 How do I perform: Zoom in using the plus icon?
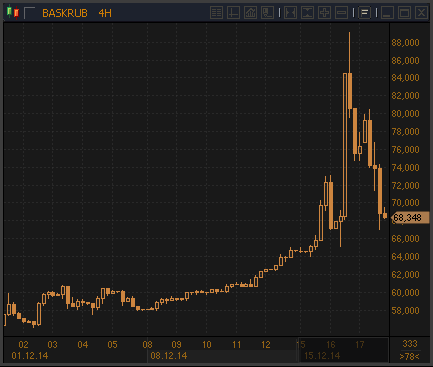324,13
